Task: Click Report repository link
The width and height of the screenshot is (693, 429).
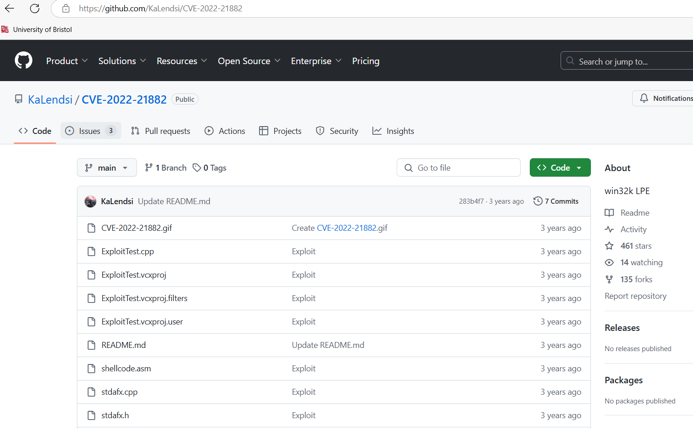Action: (x=635, y=296)
